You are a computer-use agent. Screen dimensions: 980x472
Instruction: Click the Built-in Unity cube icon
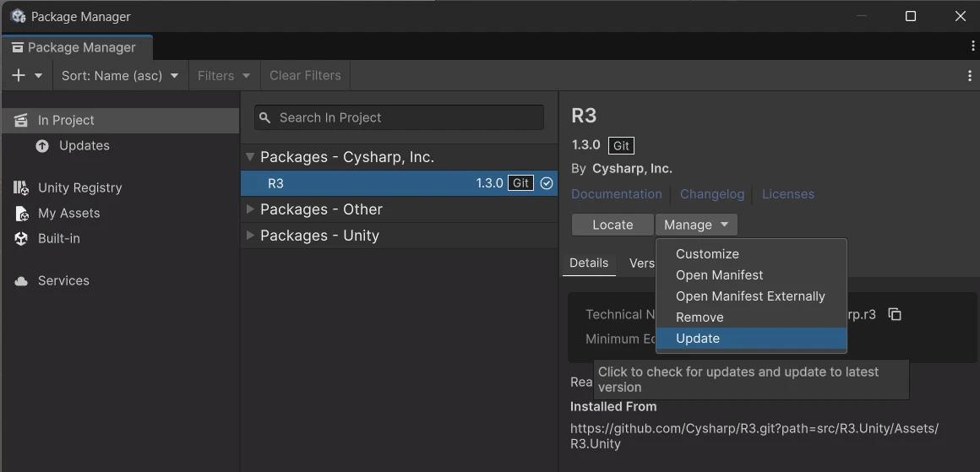click(x=21, y=238)
